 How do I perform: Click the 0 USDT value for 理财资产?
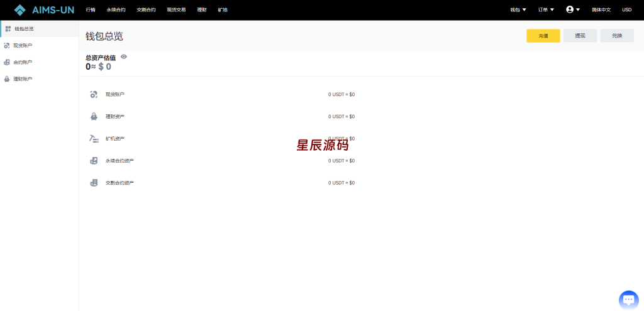pyautogui.click(x=341, y=116)
